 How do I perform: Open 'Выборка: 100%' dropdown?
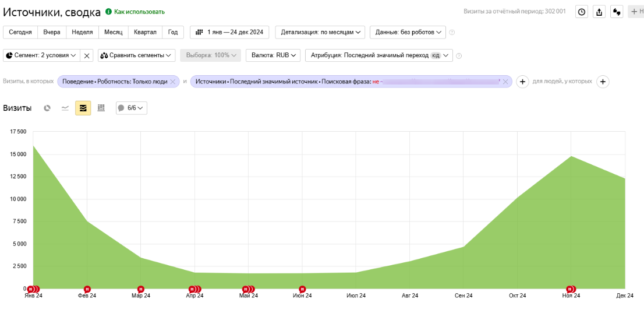point(211,55)
